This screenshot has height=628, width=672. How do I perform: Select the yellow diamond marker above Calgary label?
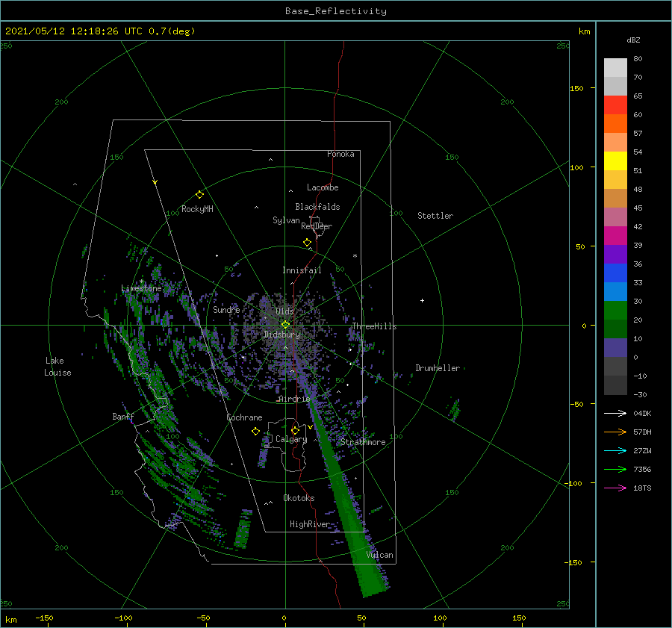coord(295,430)
